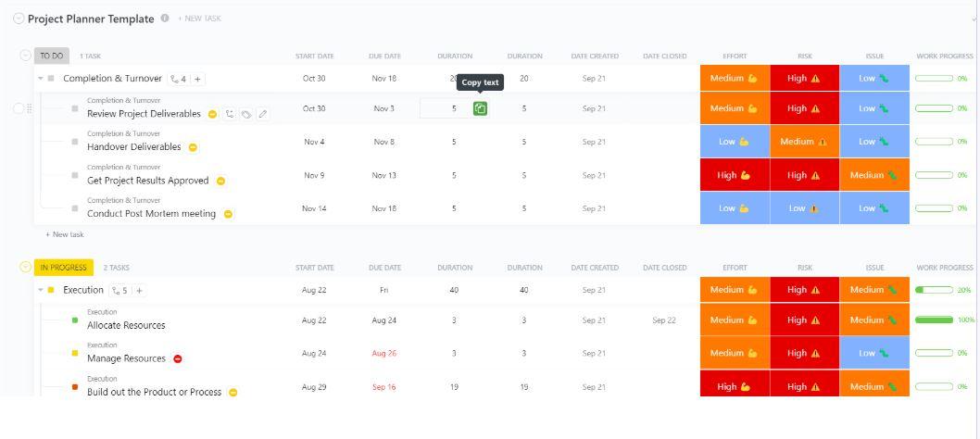
Task: Click the TO DO status label
Action: pyautogui.click(x=52, y=56)
